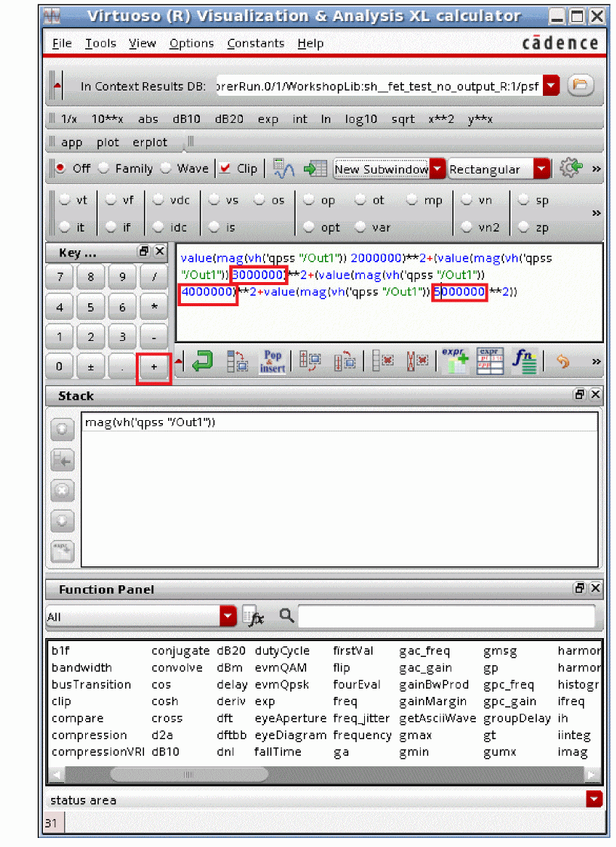Open the fn function list icon
The image size is (616, 847).
point(524,361)
